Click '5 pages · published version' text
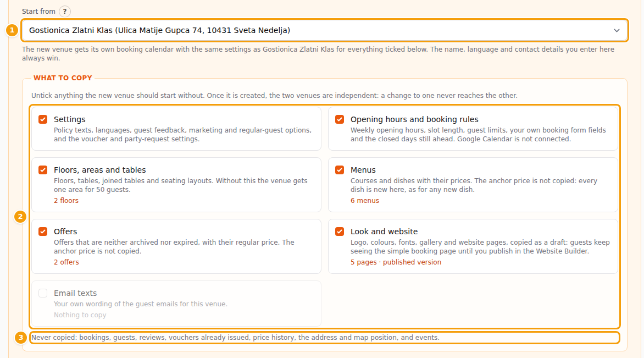The height and width of the screenshot is (358, 644). click(396, 262)
